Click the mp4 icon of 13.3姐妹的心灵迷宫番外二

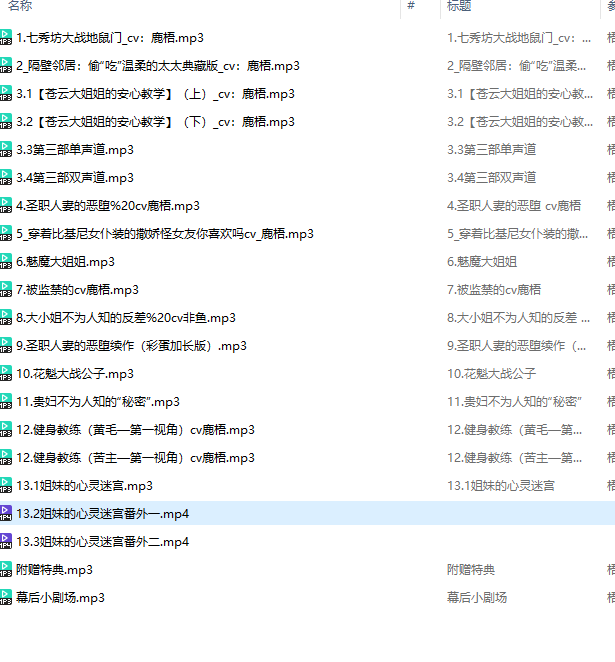point(6,541)
